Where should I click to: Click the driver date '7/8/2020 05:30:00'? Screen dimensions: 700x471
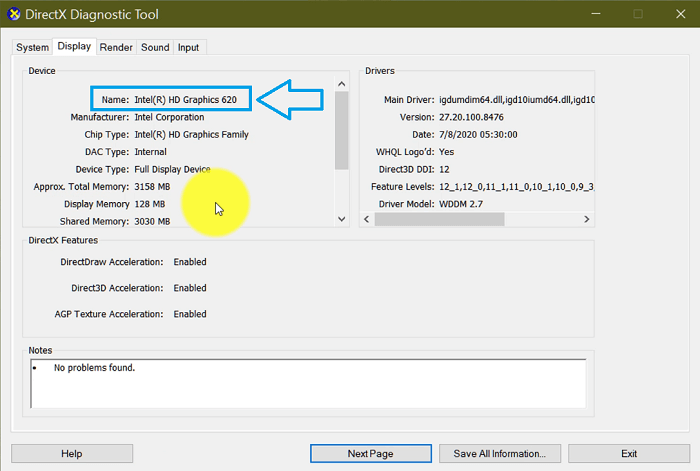478,134
